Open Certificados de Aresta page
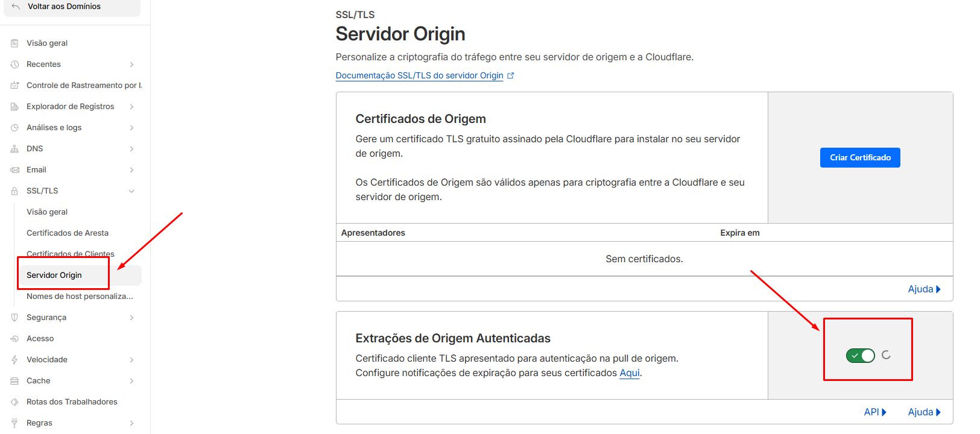Image resolution: width=980 pixels, height=434 pixels. tap(68, 233)
